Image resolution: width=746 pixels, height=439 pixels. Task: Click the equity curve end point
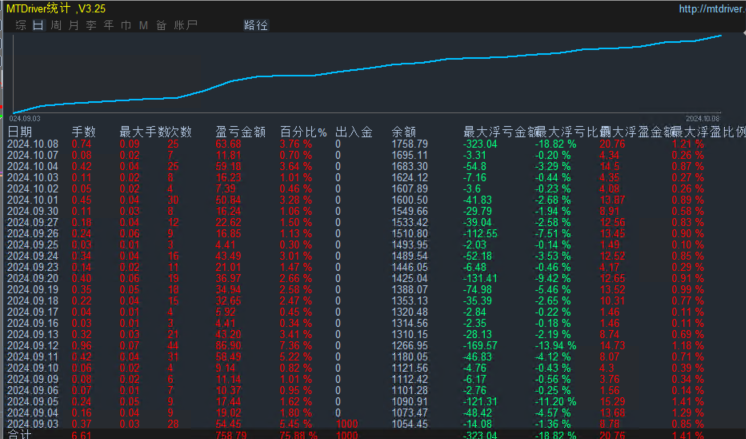(720, 36)
